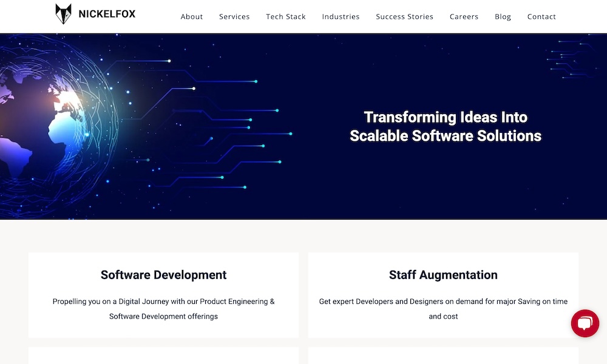607x364 pixels.
Task: Visit the Blog from navigation
Action: [x=503, y=16]
